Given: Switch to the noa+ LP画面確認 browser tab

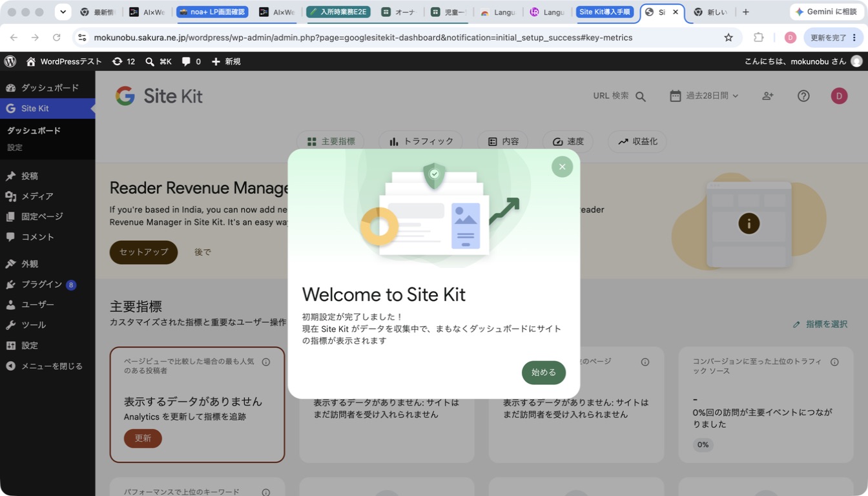Looking at the screenshot, I should coord(213,12).
